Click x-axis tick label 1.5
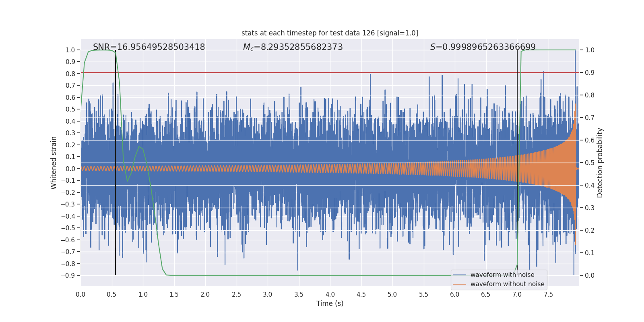Image resolution: width=644 pixels, height=322 pixels. (174, 294)
